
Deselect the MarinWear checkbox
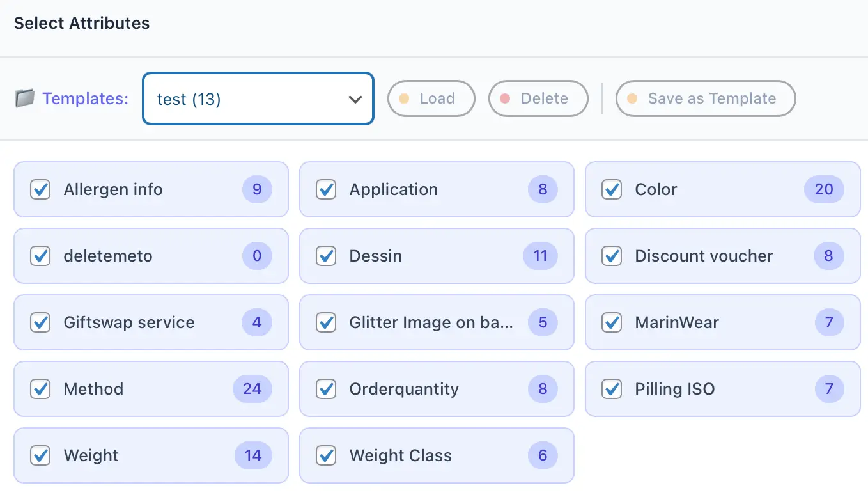(x=612, y=323)
